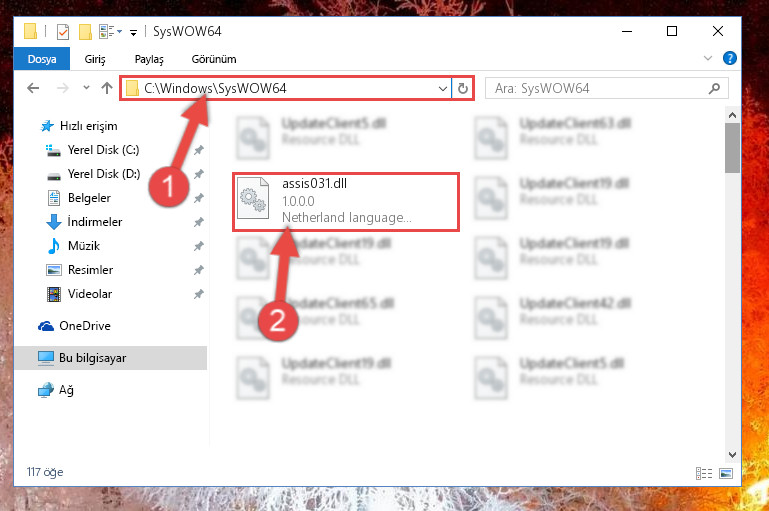Open the address bar history dropdown
Image resolution: width=769 pixels, height=511 pixels.
(x=442, y=89)
